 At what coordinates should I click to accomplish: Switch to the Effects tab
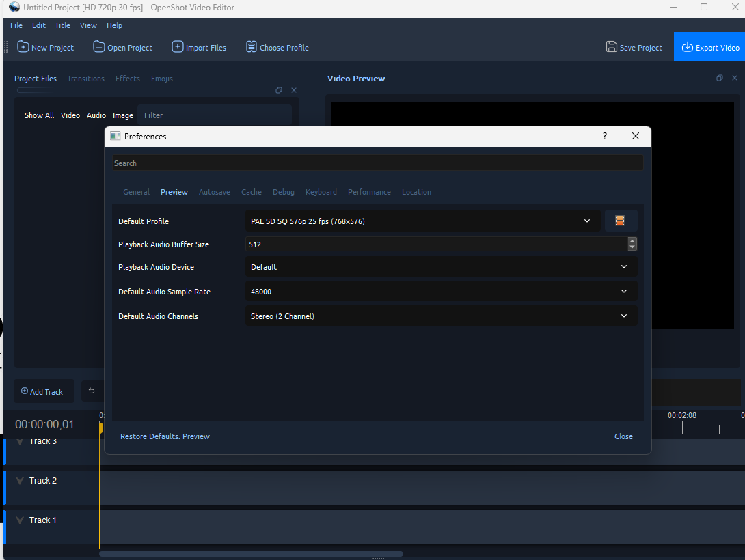coord(127,79)
